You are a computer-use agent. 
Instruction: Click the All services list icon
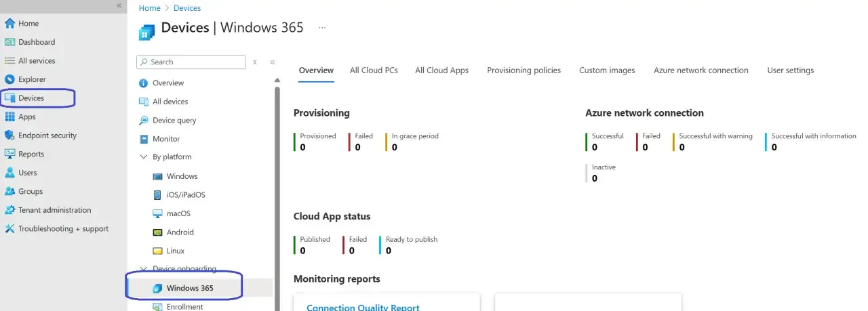click(x=9, y=60)
